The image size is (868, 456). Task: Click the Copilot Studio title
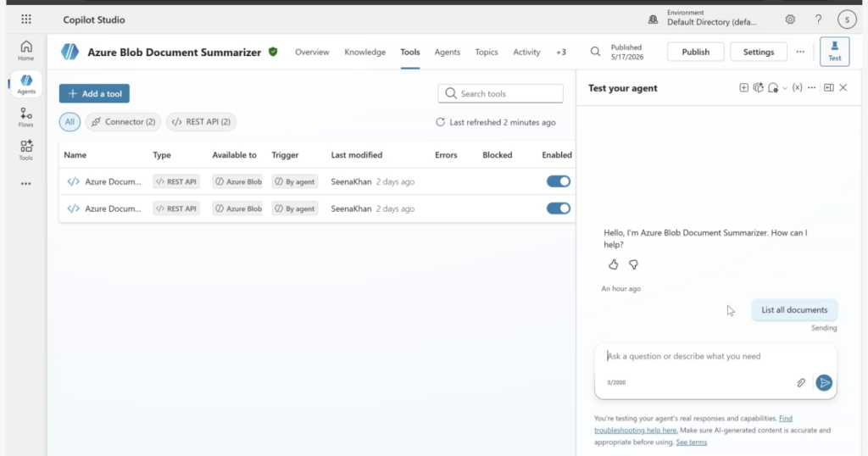pyautogui.click(x=94, y=19)
